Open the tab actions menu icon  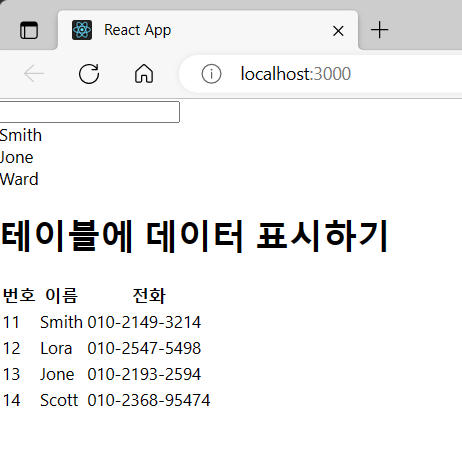29,30
